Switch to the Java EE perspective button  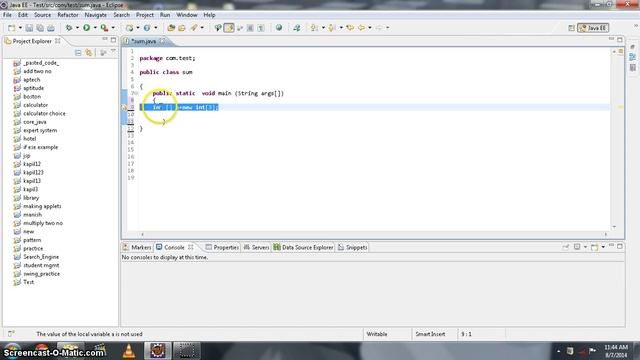click(x=593, y=28)
